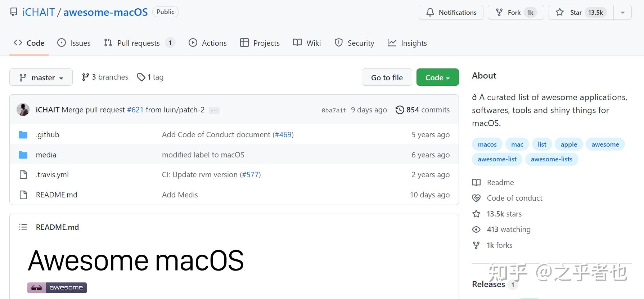Open the .github folder
The width and height of the screenshot is (644, 299).
48,135
